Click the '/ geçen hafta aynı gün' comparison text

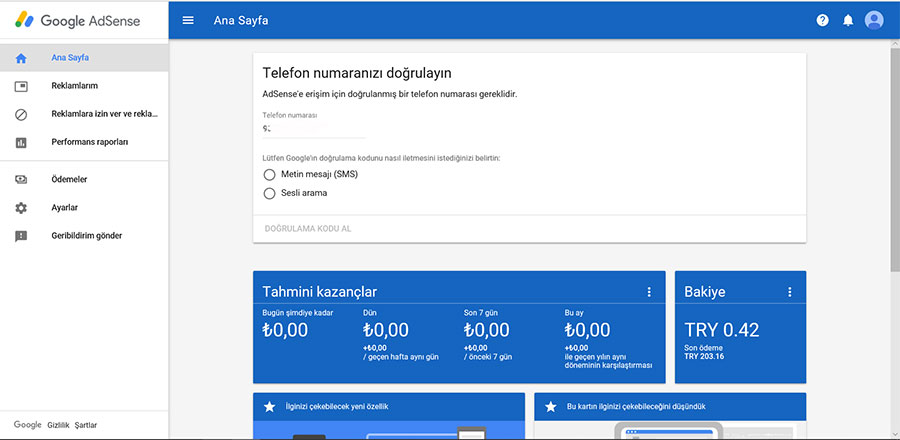[401, 357]
